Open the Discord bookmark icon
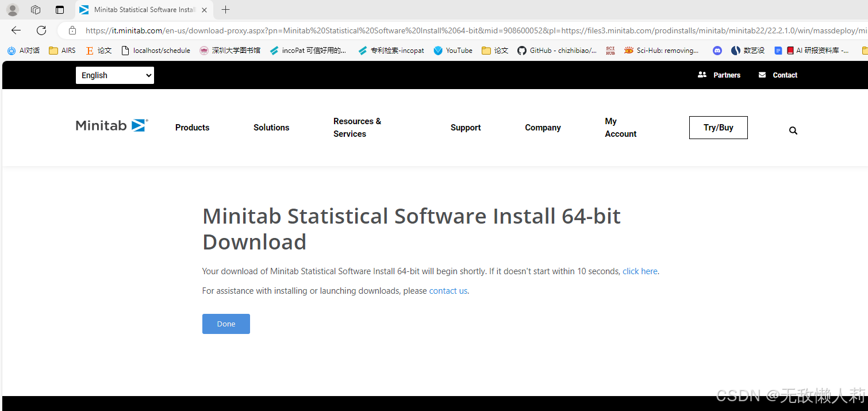The width and height of the screenshot is (868, 411). pos(717,51)
